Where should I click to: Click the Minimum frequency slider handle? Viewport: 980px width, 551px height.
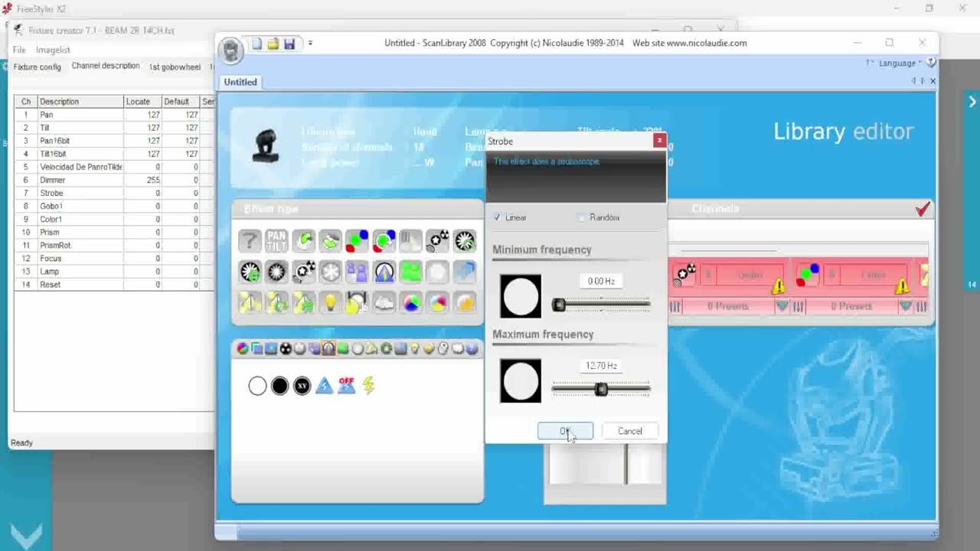pyautogui.click(x=559, y=305)
